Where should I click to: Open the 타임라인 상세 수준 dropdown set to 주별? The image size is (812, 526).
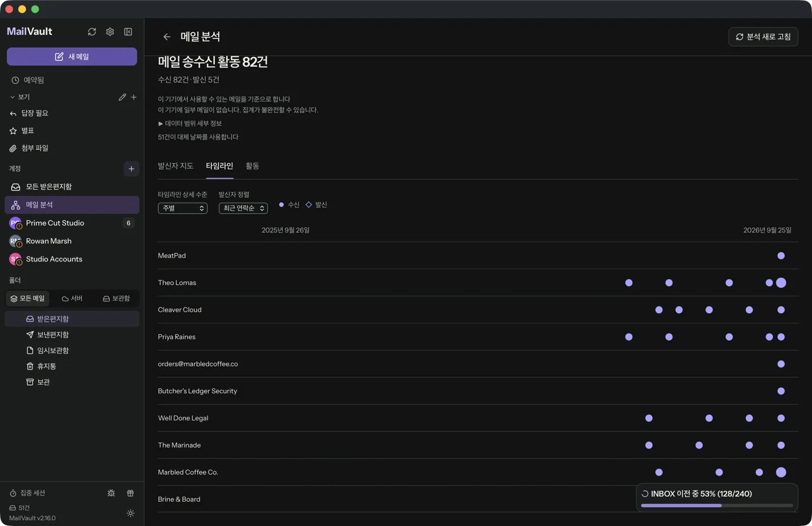coord(183,208)
